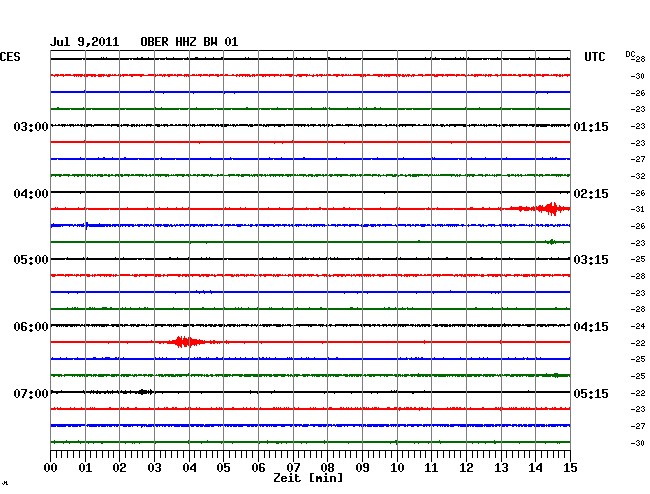Click the 01:15 UTC time label
Image resolution: width=650 pixels, height=494 pixels.
[x=591, y=127]
